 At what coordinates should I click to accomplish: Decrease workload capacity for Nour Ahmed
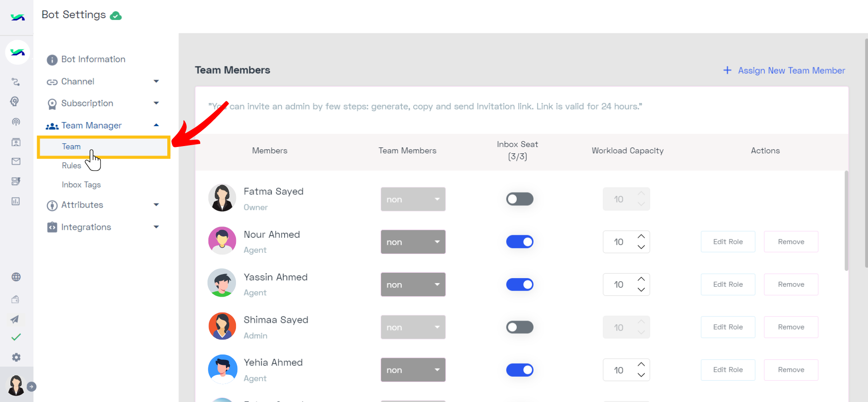[641, 247]
